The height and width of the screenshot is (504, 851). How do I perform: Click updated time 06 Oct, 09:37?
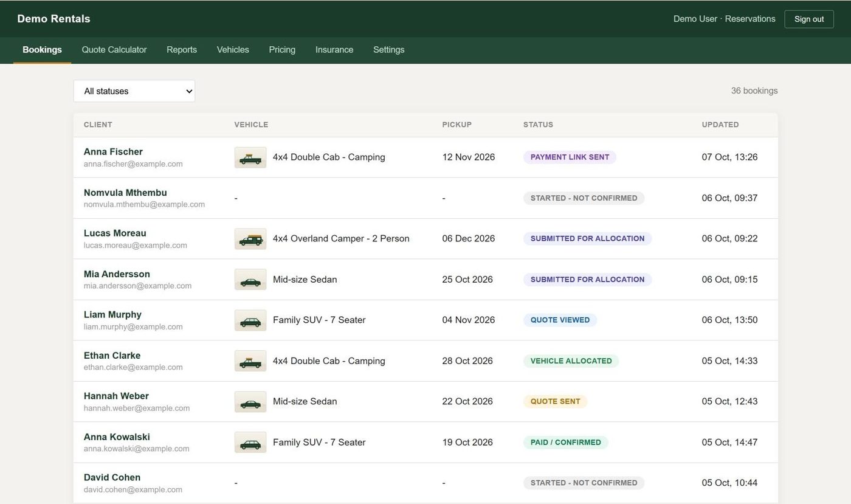[x=729, y=198]
